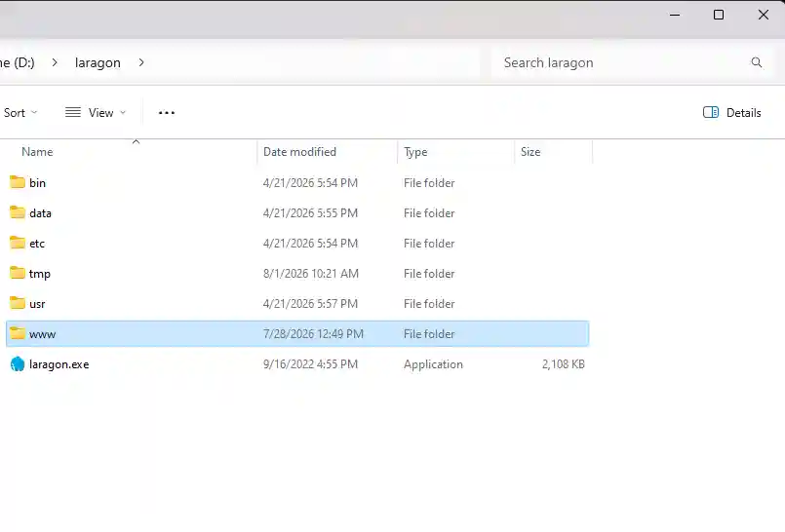Click date 9/16/2022 4:55 PM
Viewport: 785px width, 532px height.
[x=310, y=364]
